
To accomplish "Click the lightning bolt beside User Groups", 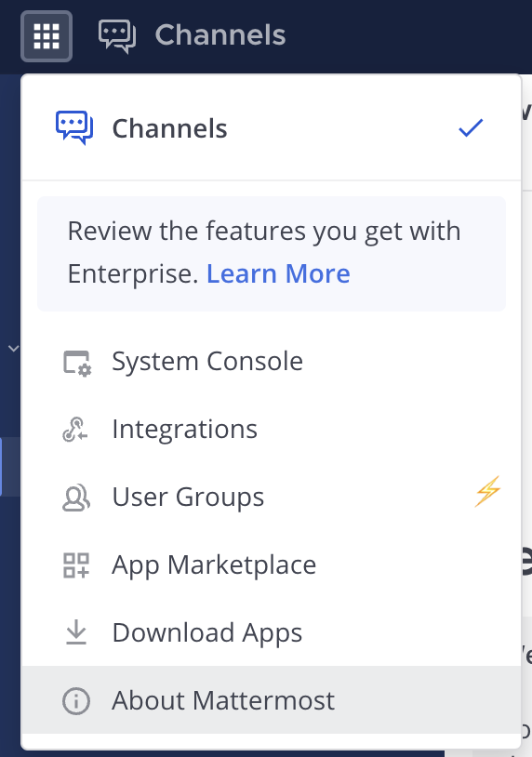I will tap(487, 491).
